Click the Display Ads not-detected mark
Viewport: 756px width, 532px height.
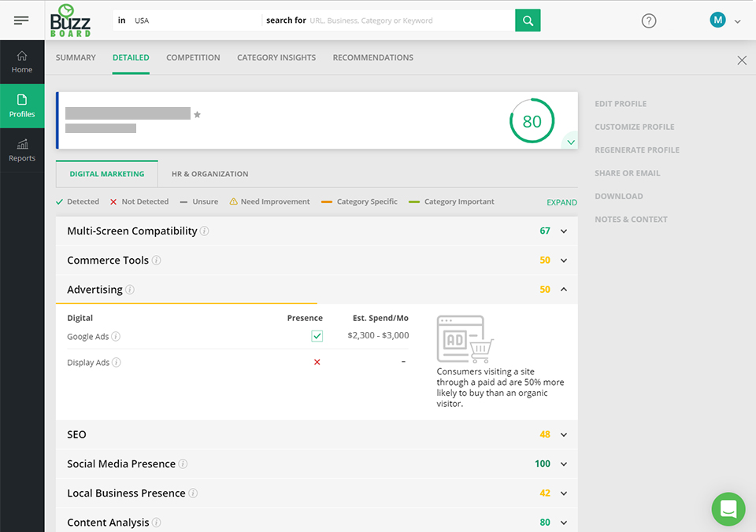(317, 362)
